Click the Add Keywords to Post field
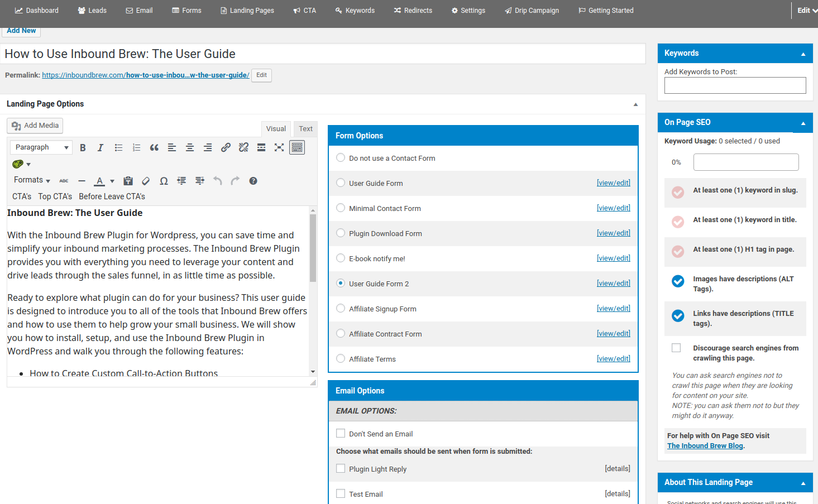818x504 pixels. (x=735, y=85)
